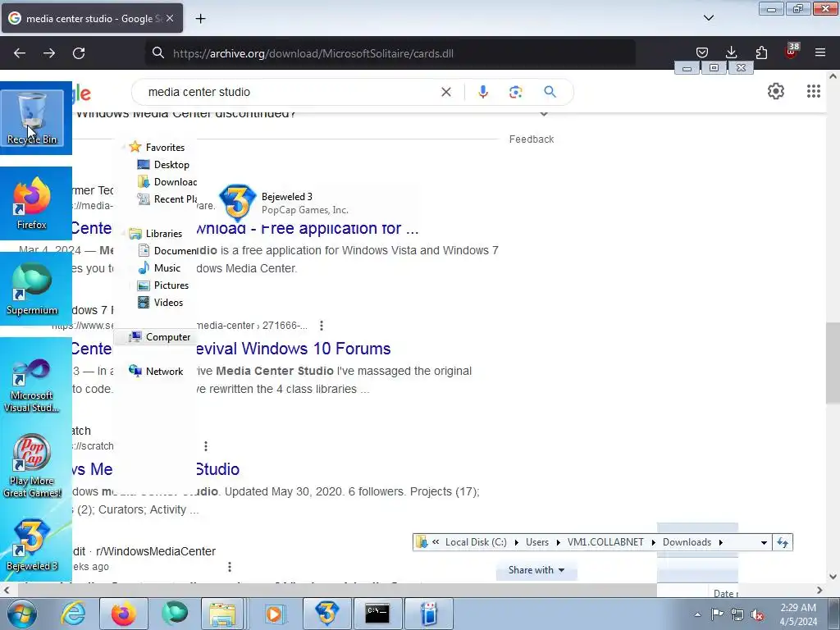Viewport: 840px width, 630px height.
Task: Open the address bar history dropdown in Explorer
Action: click(x=764, y=542)
